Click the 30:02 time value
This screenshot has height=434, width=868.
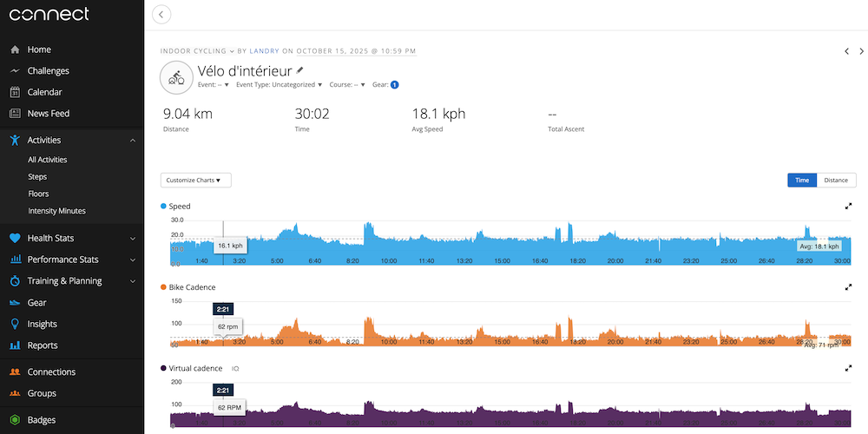coord(312,115)
